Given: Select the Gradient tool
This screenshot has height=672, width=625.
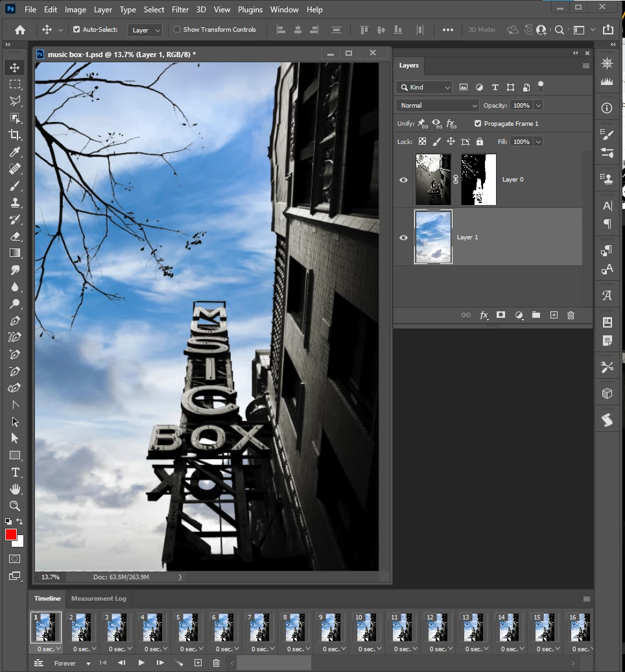Looking at the screenshot, I should click(x=14, y=253).
